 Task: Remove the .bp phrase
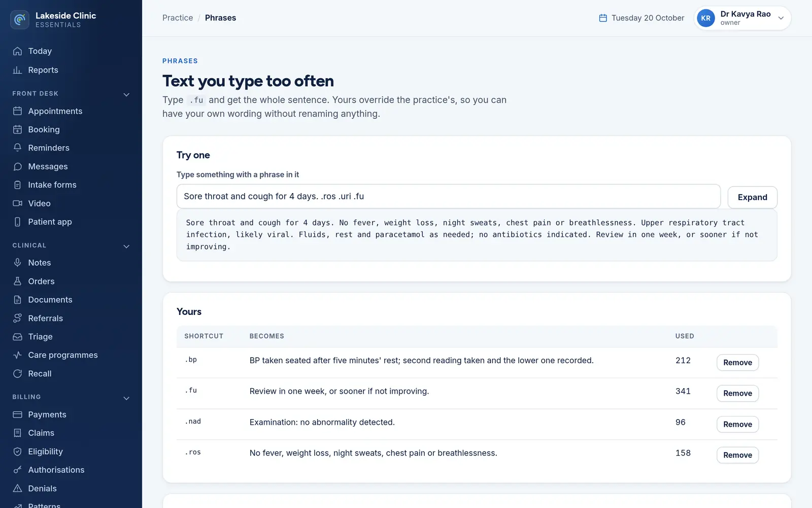coord(737,363)
